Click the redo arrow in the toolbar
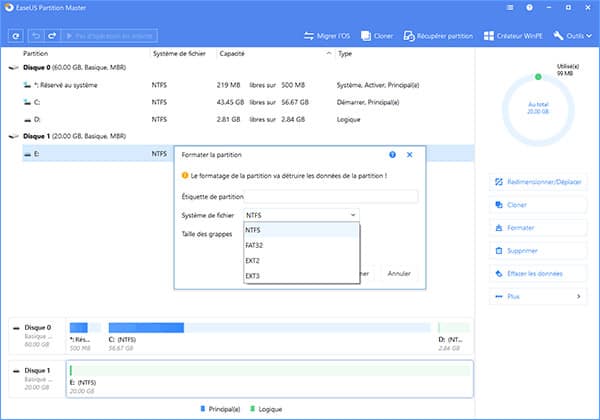Viewport: 600px width, 420px height. click(x=50, y=36)
